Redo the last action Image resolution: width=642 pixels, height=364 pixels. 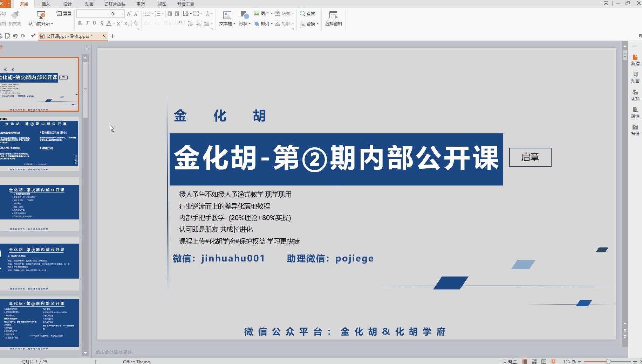click(x=23, y=36)
